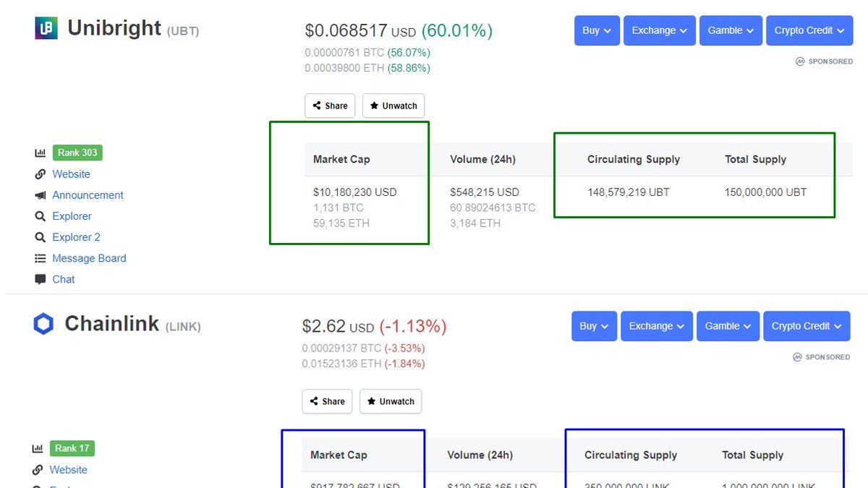Open Chainlink's Gamble dropdown
The image size is (868, 488).
point(728,326)
